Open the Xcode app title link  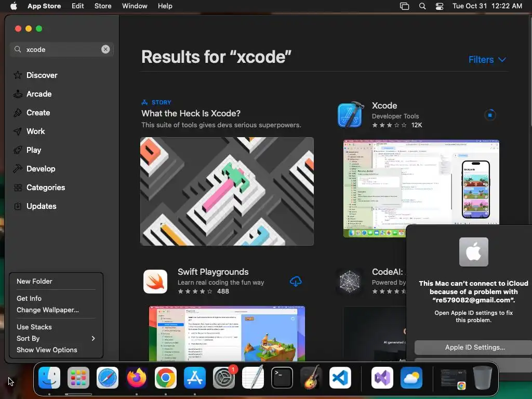tap(384, 105)
